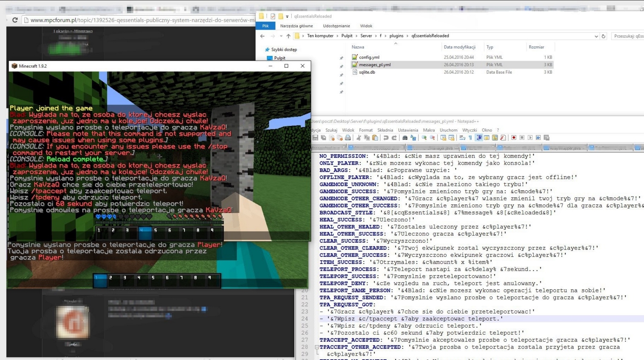Screen dimensions: 644x360
Task: Click the Redo arrow in Notepad++ toolbar
Action: pyautogui.click(x=394, y=138)
